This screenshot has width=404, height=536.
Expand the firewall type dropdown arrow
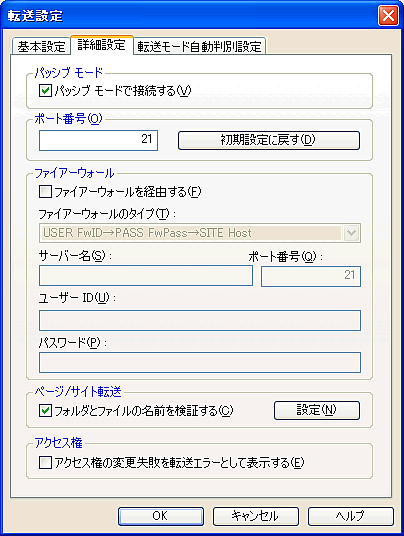pos(351,233)
